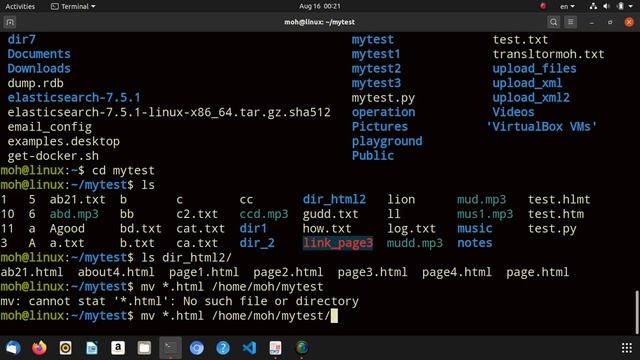640x360 pixels.
Task: Click the examples.desktop file name
Action: click(x=63, y=141)
